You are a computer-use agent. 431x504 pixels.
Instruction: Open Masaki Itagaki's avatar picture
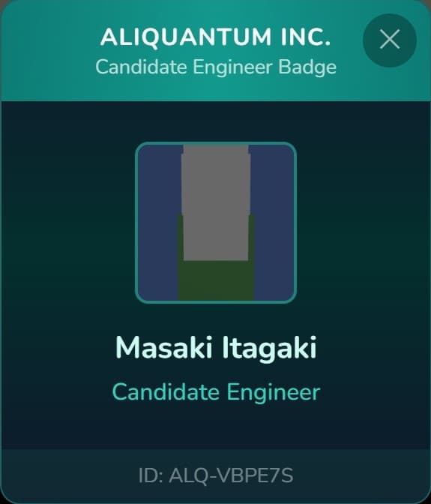point(216,223)
